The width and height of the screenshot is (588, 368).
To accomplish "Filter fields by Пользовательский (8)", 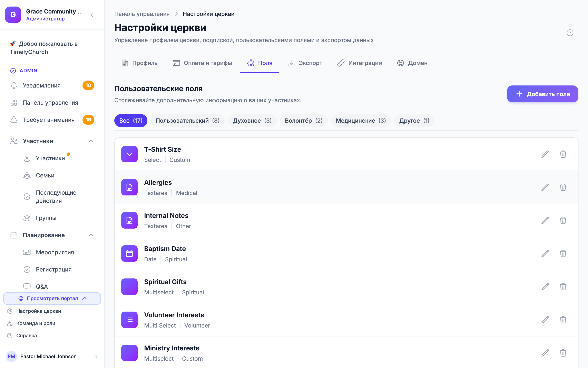I will 188,120.
